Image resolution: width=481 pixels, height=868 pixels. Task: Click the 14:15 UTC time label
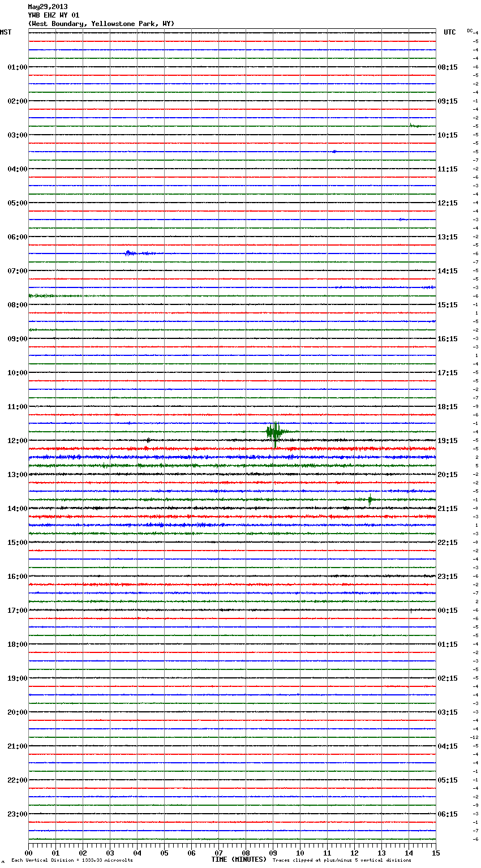coord(448,271)
